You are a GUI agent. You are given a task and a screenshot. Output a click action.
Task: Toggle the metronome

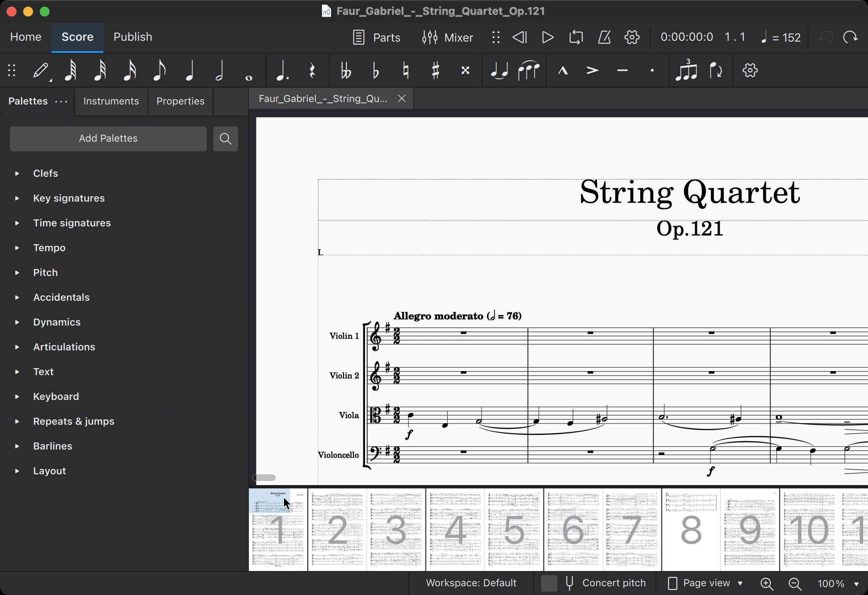pos(604,38)
